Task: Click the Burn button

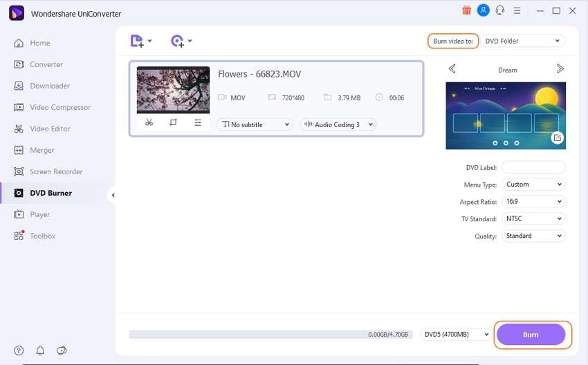Action: (x=531, y=335)
